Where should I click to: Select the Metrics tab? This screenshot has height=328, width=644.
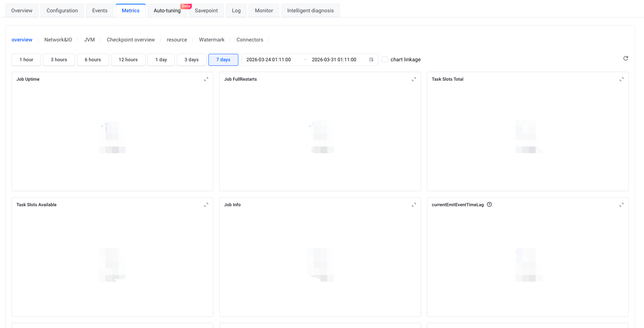[131, 10]
